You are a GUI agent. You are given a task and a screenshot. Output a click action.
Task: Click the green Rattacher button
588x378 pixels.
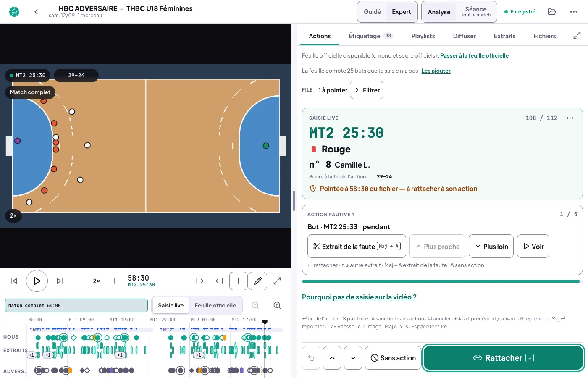click(504, 358)
